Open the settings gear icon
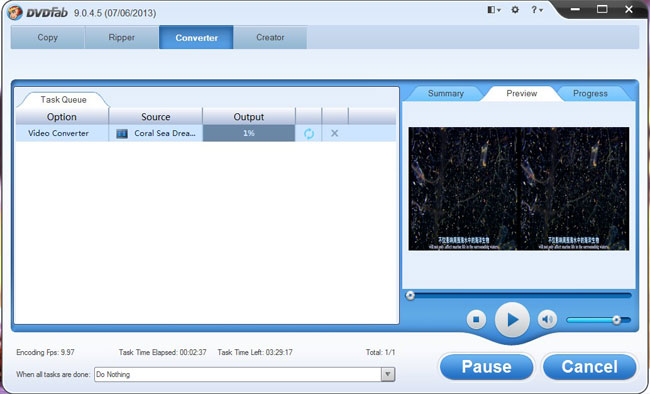The width and height of the screenshot is (650, 394). (x=515, y=10)
